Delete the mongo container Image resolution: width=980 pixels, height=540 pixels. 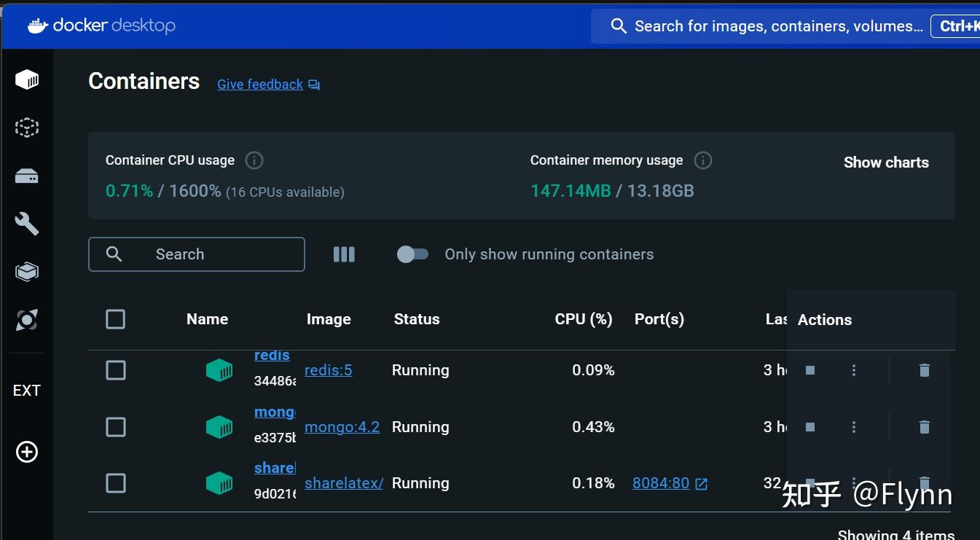[924, 427]
